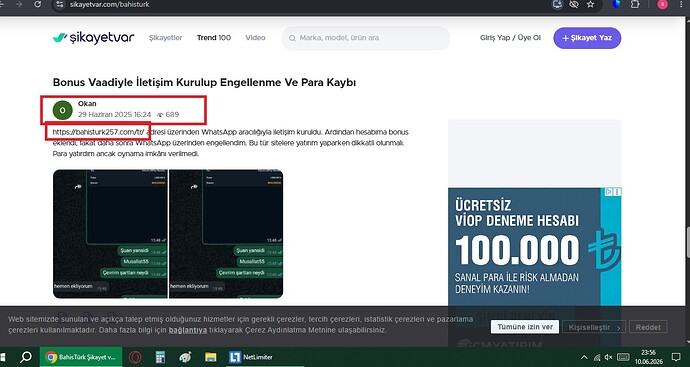Image resolution: width=690 pixels, height=367 pixels.
Task: Expand the system tray hidden icons arrow
Action: (584, 357)
